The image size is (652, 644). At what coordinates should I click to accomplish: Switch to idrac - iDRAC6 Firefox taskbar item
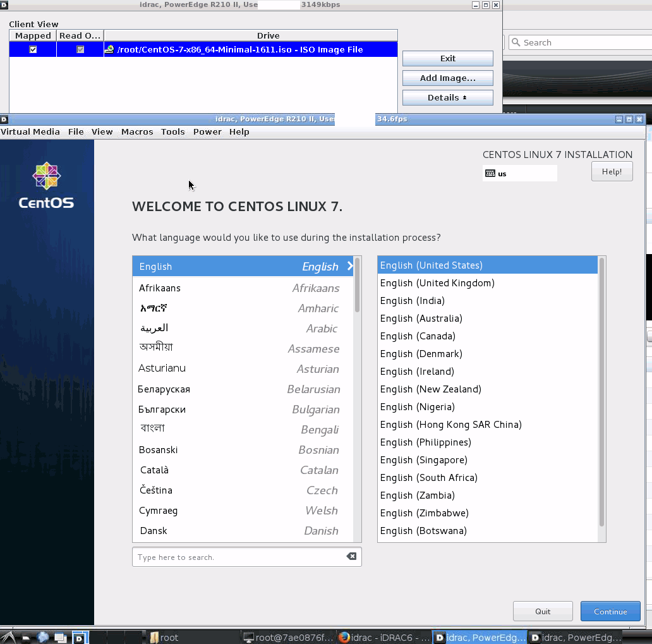point(384,637)
